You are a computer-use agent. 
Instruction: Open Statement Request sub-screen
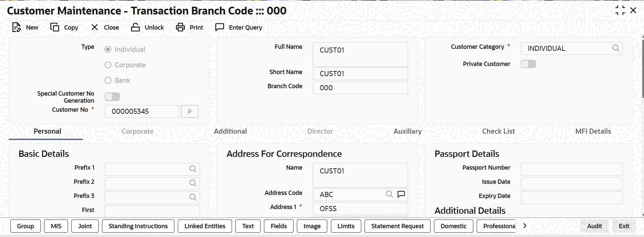398,226
